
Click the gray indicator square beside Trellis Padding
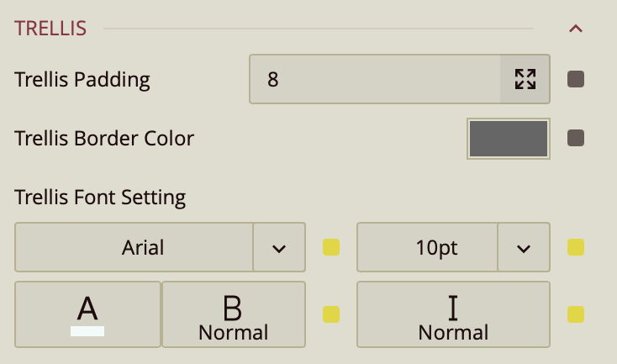pyautogui.click(x=576, y=80)
